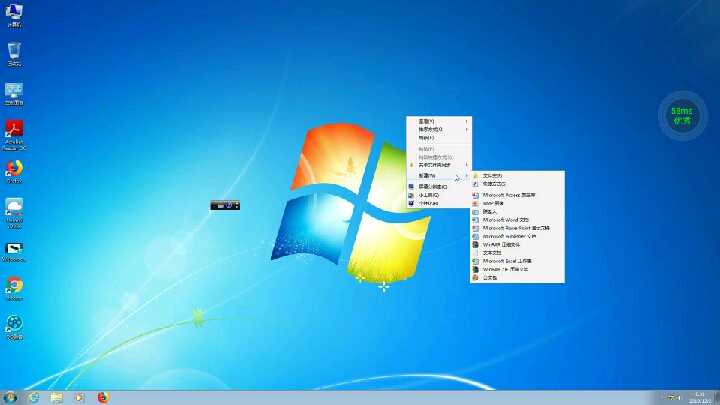Select the New (新建) context menu entry
The height and width of the screenshot is (405, 720).
[x=439, y=176]
